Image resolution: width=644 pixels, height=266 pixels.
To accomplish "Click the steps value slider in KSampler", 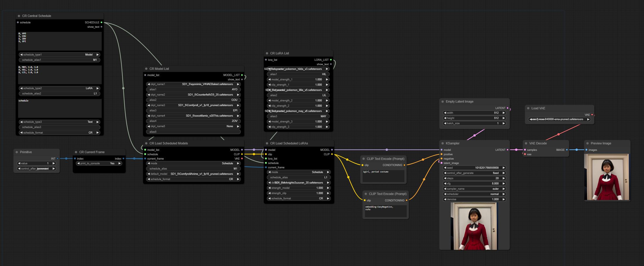I will pyautogui.click(x=474, y=178).
